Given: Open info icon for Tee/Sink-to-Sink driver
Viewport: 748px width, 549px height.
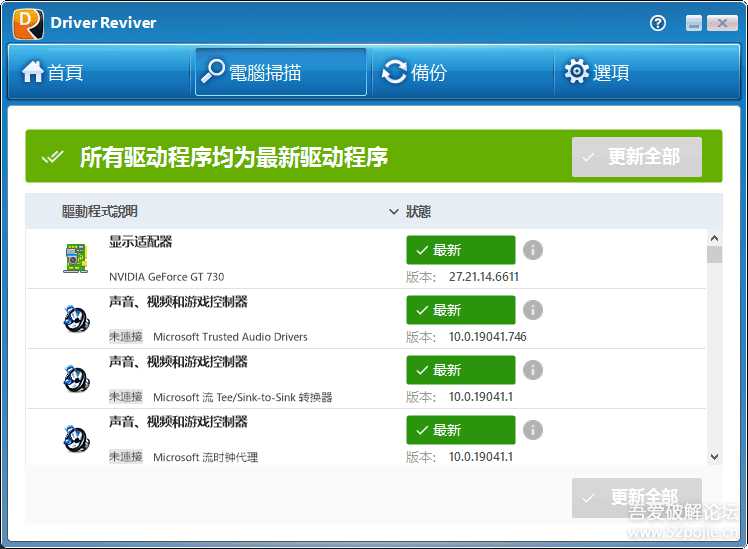Looking at the screenshot, I should point(533,370).
